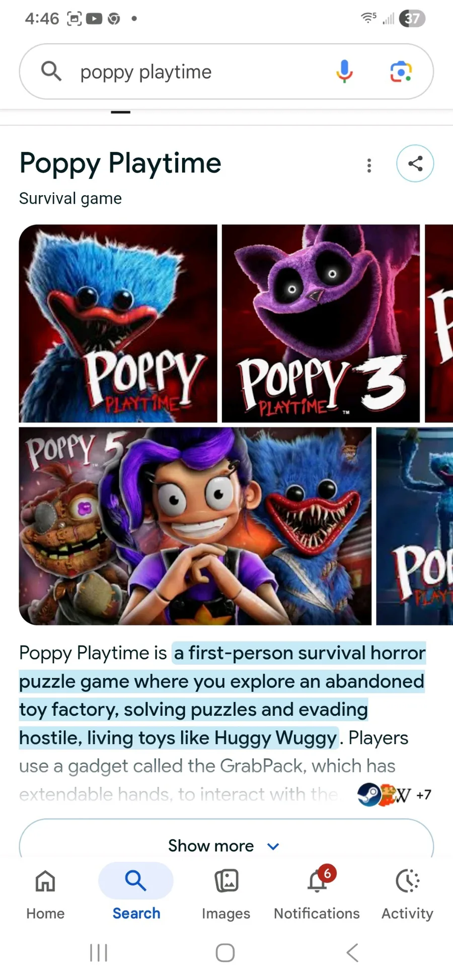Open Google Lens camera search
This screenshot has height=980, width=453.
401,71
